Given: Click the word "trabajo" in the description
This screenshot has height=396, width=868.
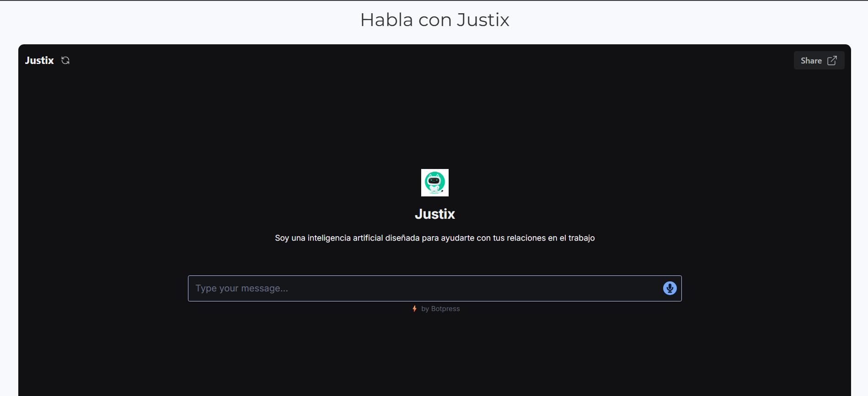Looking at the screenshot, I should coord(581,238).
